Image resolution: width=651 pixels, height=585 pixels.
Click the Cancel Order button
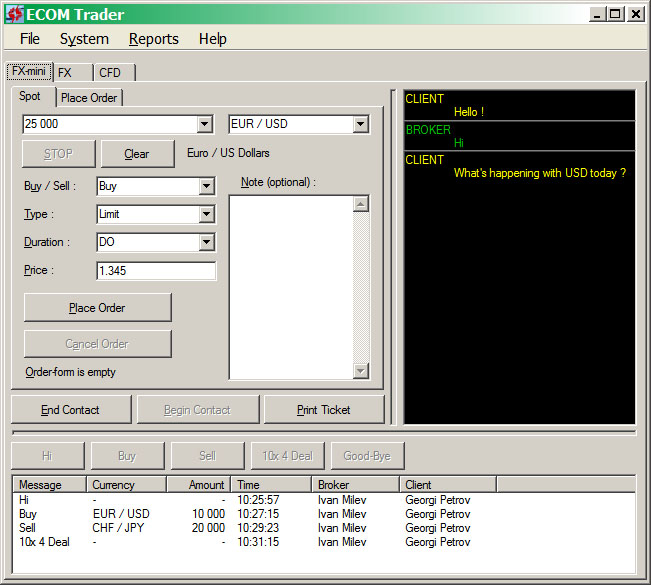click(98, 344)
